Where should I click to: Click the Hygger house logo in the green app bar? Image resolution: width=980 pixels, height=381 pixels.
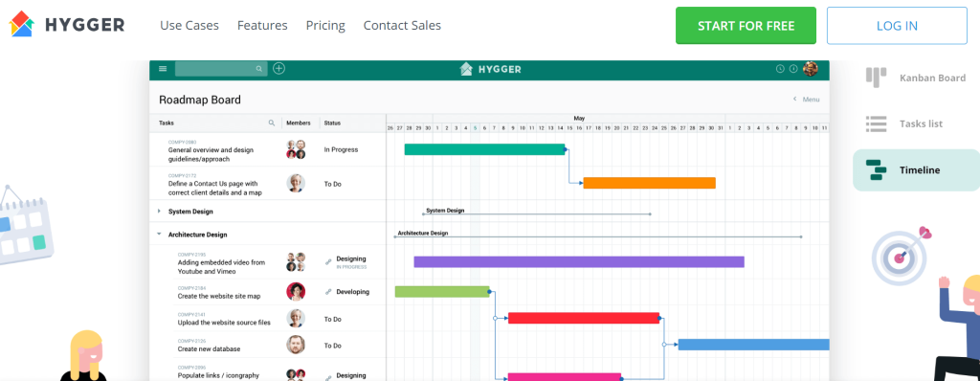click(x=466, y=69)
